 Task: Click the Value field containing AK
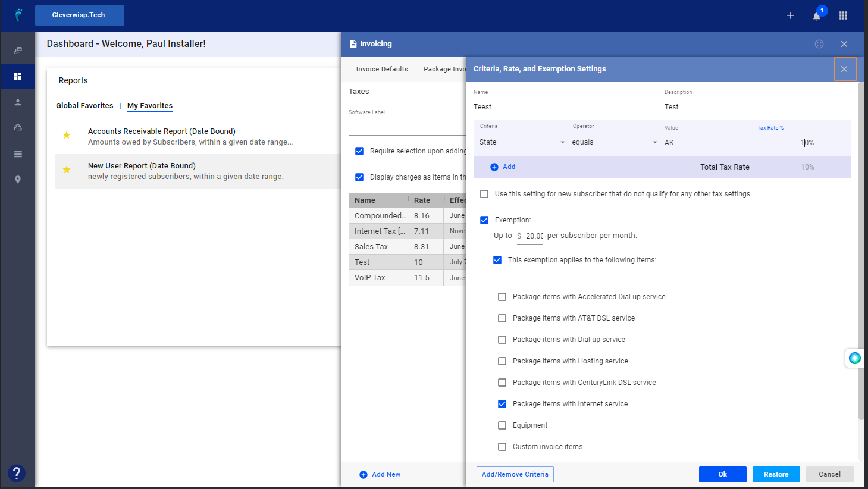[x=709, y=143]
